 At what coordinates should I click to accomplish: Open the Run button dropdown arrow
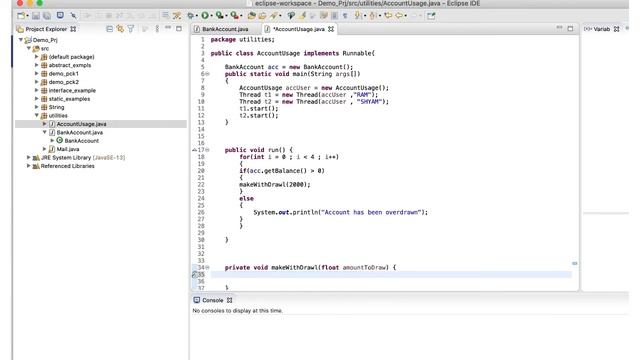tap(211, 16)
